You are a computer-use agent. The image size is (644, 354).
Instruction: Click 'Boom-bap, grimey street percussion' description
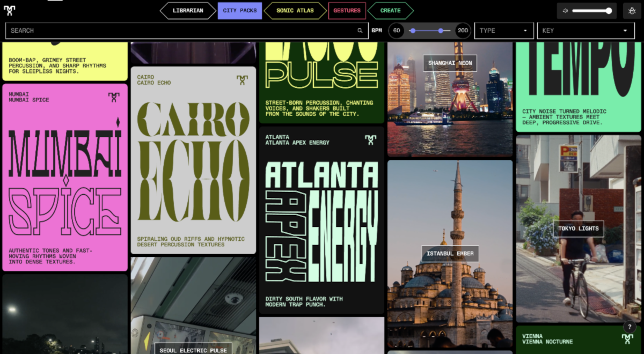57,65
